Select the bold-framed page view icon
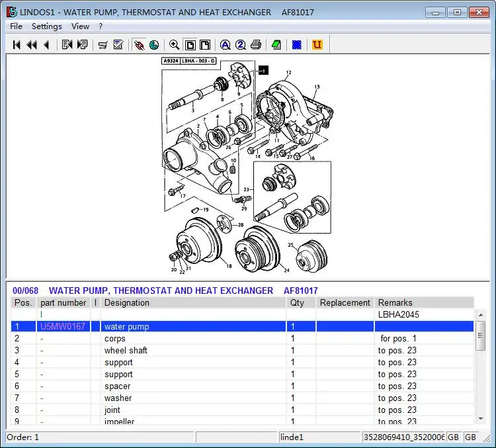Viewport: 496px width, 448px height. pos(190,45)
